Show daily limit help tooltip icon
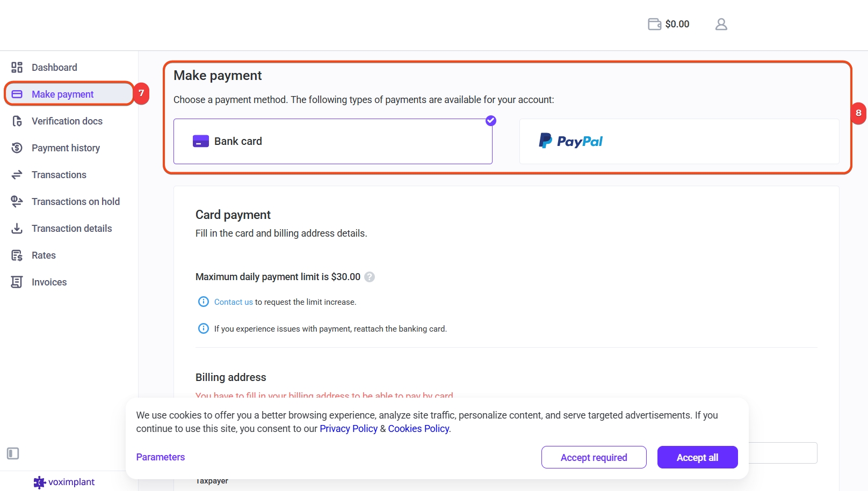868x491 pixels. point(370,277)
